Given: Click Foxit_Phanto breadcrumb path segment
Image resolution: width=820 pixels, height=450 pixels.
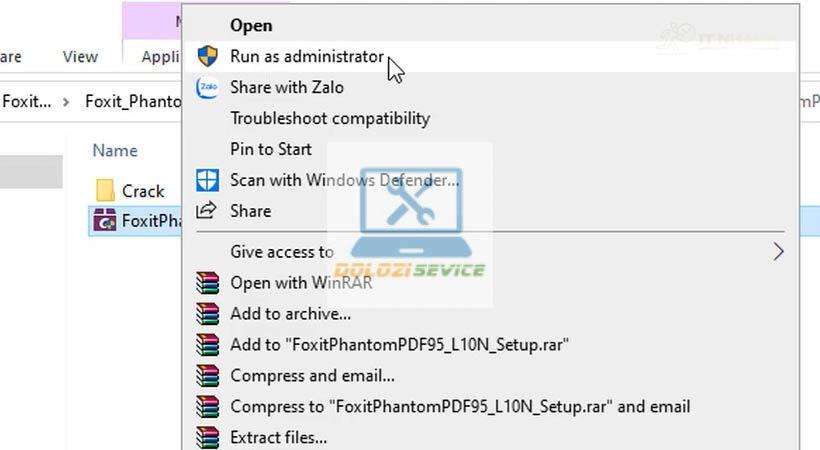Looking at the screenshot, I should 133,101.
